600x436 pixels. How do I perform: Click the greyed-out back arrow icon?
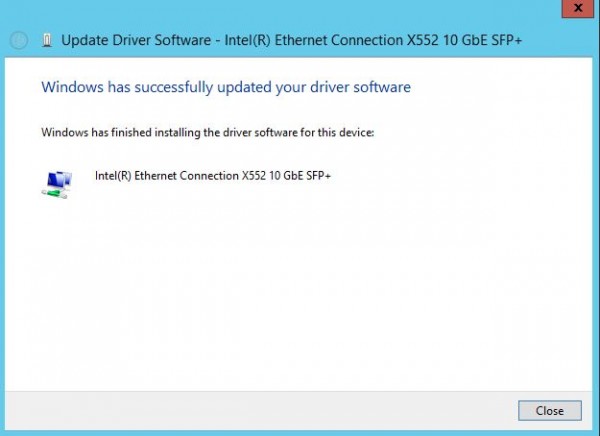[x=19, y=40]
